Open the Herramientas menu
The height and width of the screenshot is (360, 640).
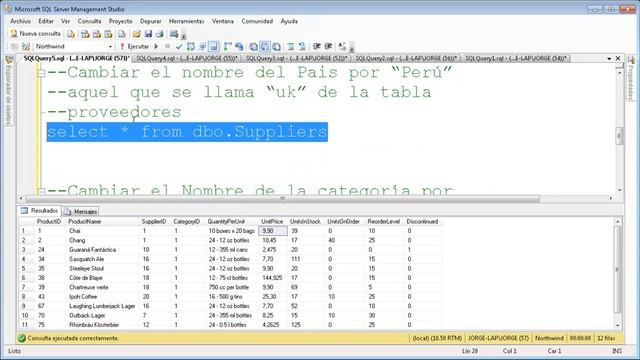[186, 21]
